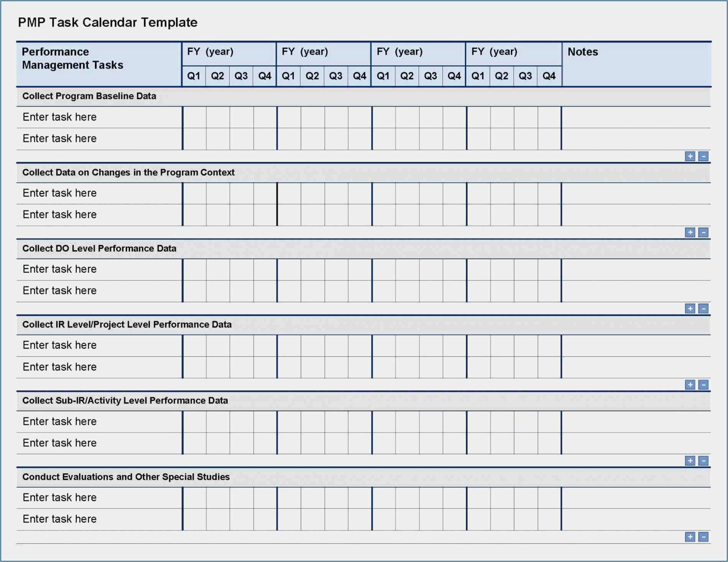Click Q4 header under the first FY (year)
Viewport: 728px width, 562px height.
pyautogui.click(x=265, y=76)
